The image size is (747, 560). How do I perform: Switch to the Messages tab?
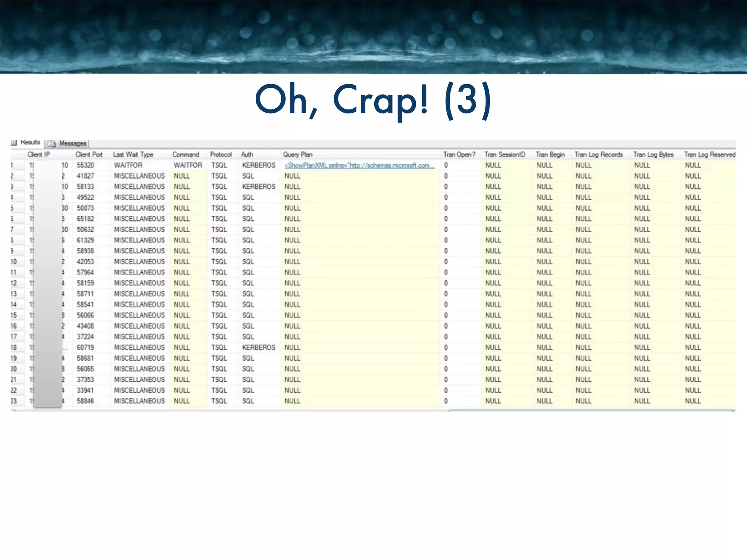click(73, 143)
